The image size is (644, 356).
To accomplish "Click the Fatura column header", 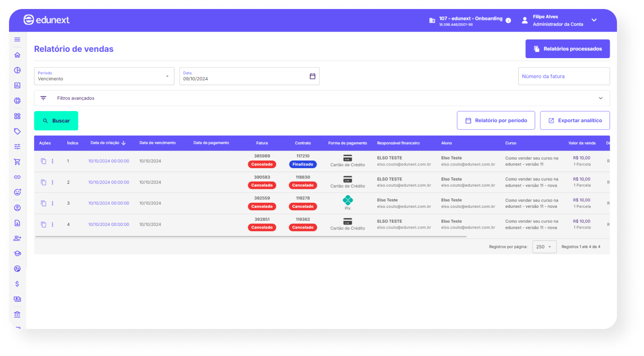I will pos(262,143).
